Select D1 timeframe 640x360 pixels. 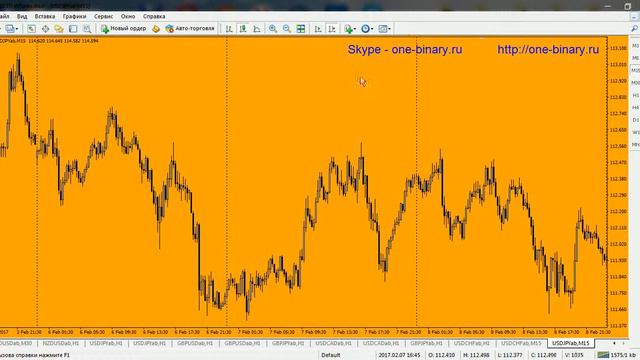(635, 120)
